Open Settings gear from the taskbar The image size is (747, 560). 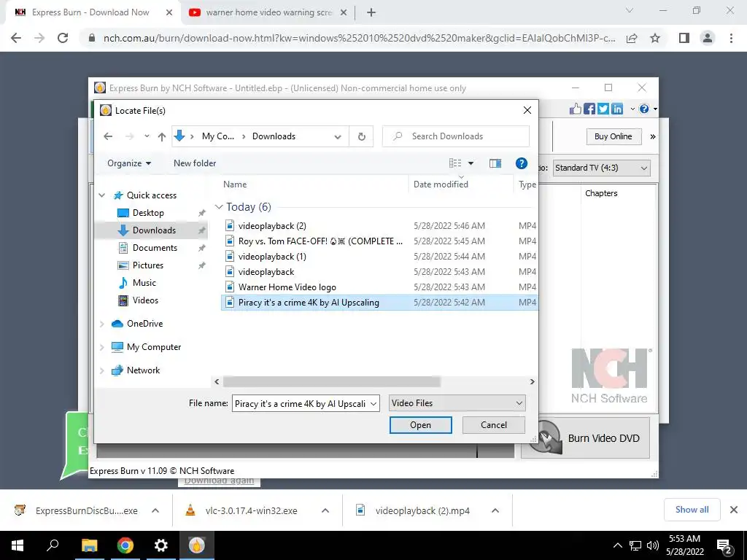161,545
